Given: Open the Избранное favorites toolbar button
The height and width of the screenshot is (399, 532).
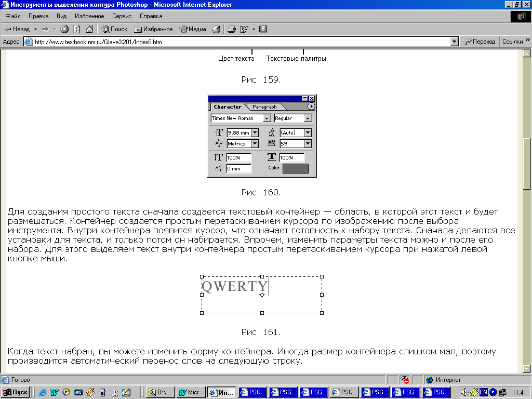Looking at the screenshot, I should 153,29.
